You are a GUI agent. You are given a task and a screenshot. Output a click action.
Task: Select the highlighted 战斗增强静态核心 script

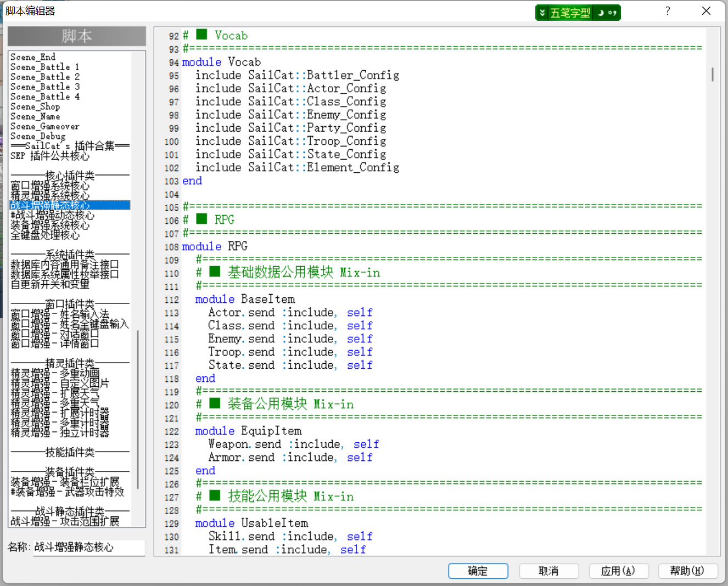point(70,205)
